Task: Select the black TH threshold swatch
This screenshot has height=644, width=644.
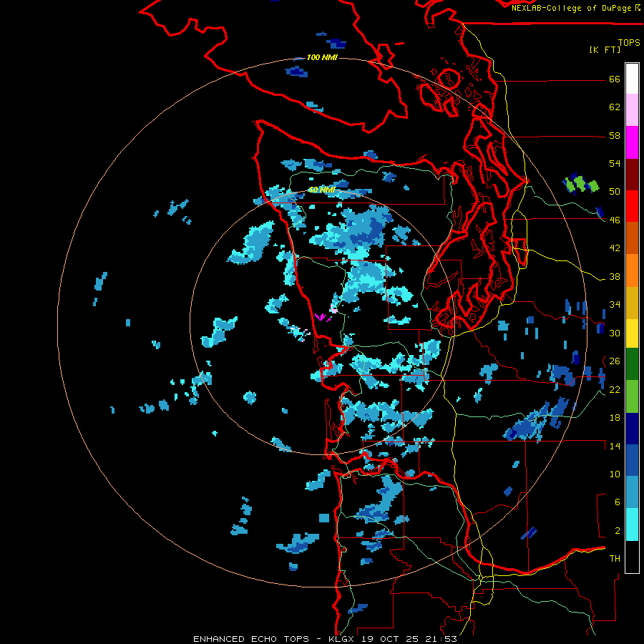Action: coord(632,557)
